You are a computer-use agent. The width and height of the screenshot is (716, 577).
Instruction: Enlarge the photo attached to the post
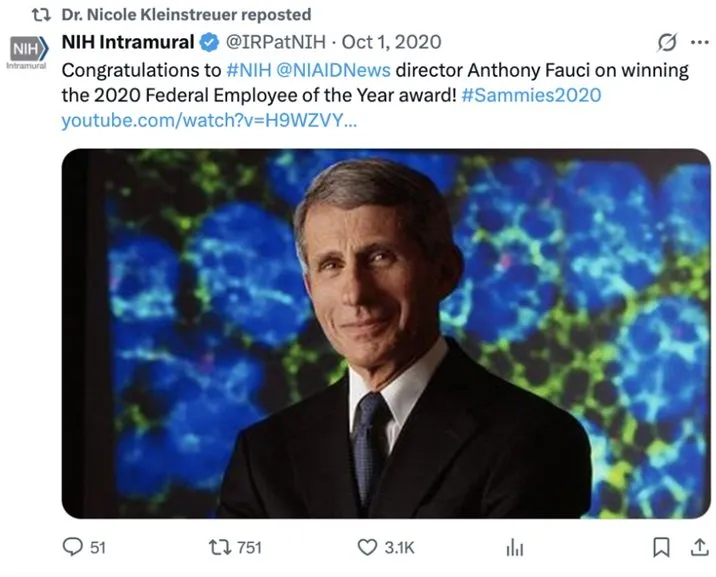386,333
